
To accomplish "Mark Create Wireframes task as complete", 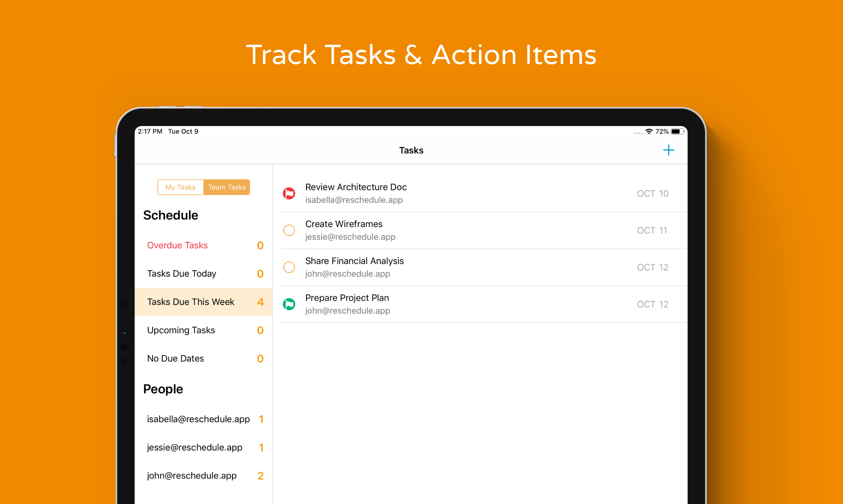I will coord(289,230).
